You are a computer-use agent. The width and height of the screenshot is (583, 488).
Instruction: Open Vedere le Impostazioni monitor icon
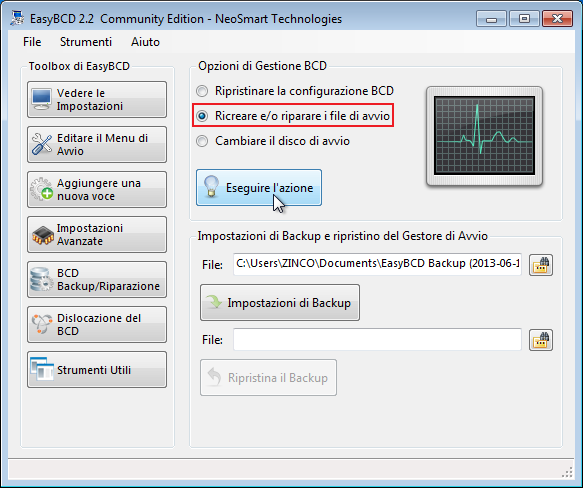pos(41,99)
